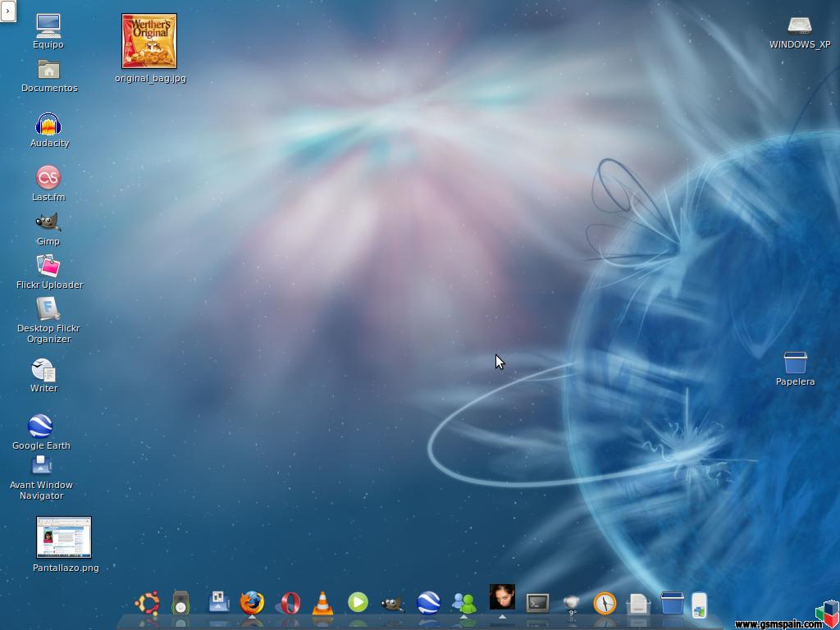Open the Papelera trash on the desktop

point(795,363)
